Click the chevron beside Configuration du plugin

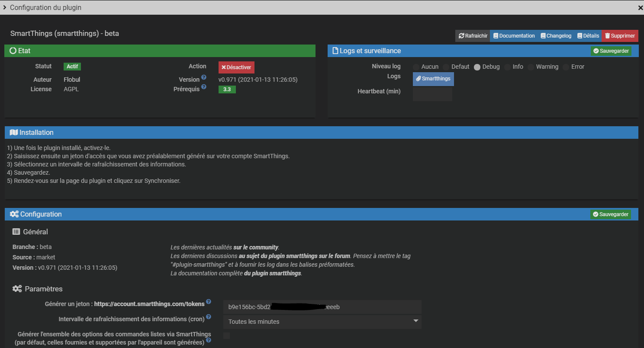(x=4, y=7)
